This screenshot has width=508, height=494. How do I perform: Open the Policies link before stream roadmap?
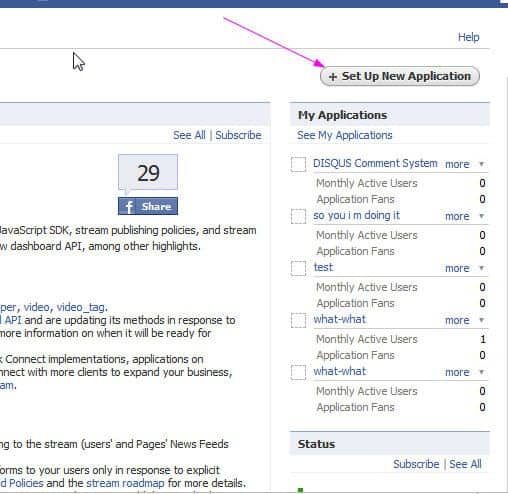pos(26,483)
